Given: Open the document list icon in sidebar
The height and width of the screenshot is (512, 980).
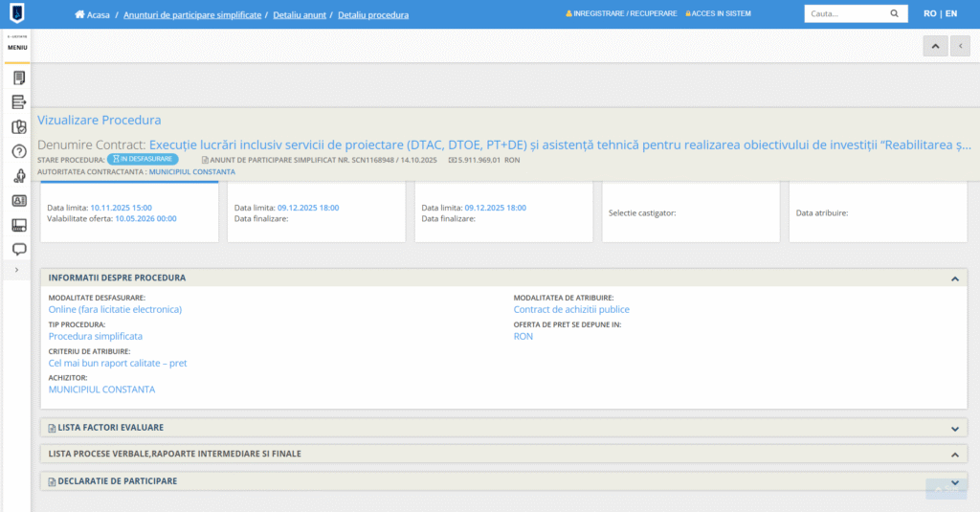Looking at the screenshot, I should coord(18,78).
